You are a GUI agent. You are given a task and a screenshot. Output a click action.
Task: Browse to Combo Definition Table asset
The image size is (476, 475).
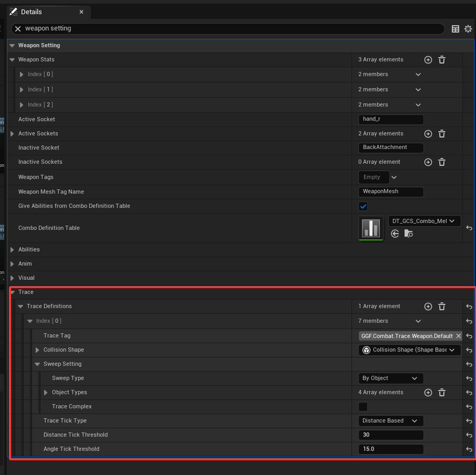(x=409, y=234)
